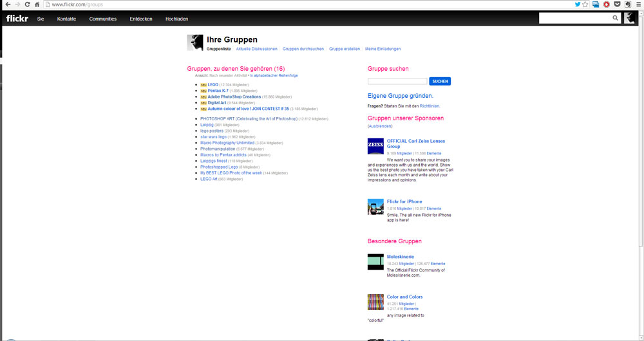
Task: Switch to the Aktuelle Diskussionen tab
Action: (x=256, y=49)
